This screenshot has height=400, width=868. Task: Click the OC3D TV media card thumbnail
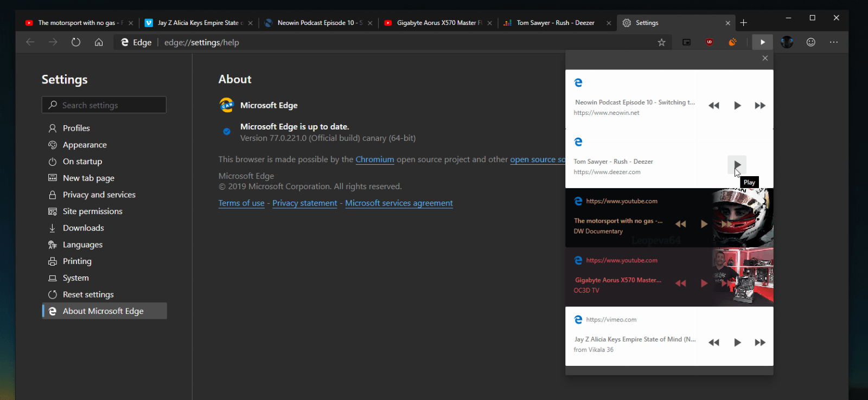coord(743,277)
